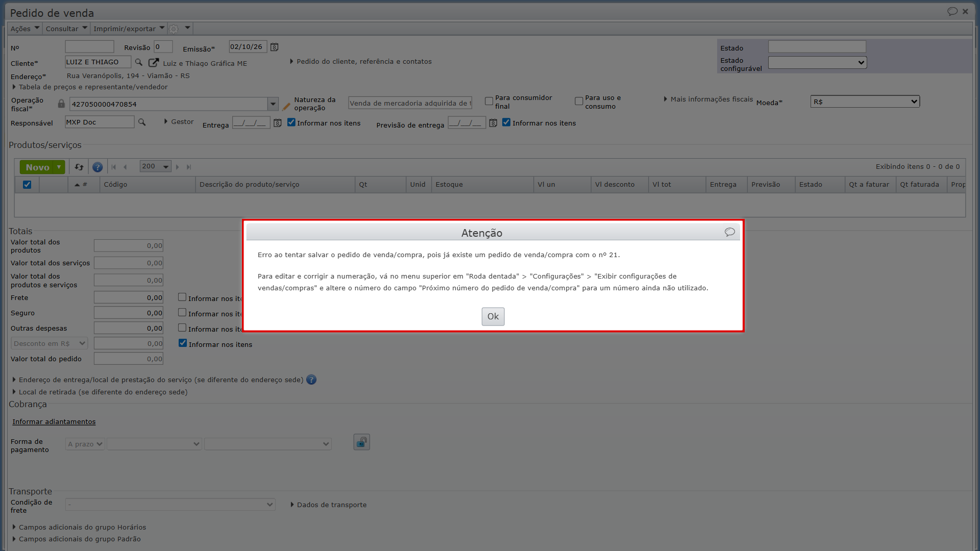
Task: Expand Pedido do cliente, referência e contatos
Action: 361,61
